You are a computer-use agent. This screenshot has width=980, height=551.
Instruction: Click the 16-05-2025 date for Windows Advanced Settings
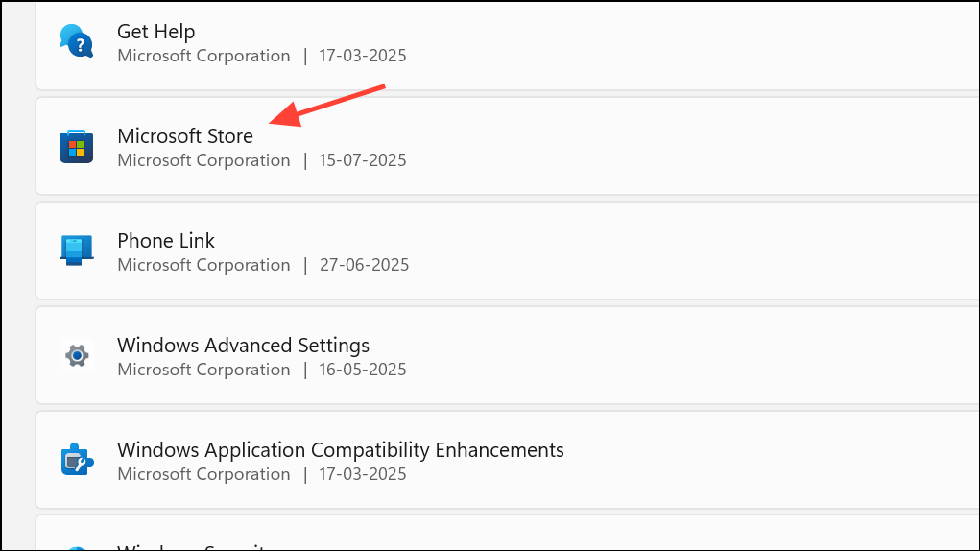point(363,370)
